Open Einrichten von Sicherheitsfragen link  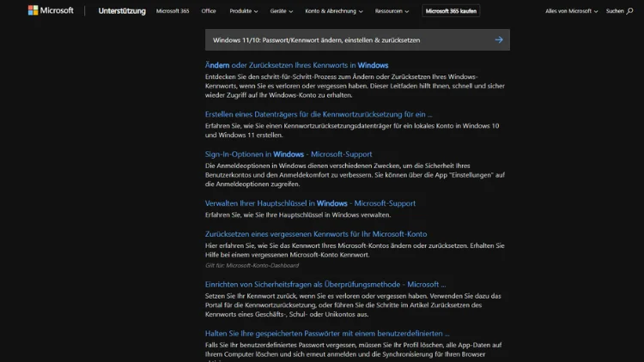tap(325, 285)
